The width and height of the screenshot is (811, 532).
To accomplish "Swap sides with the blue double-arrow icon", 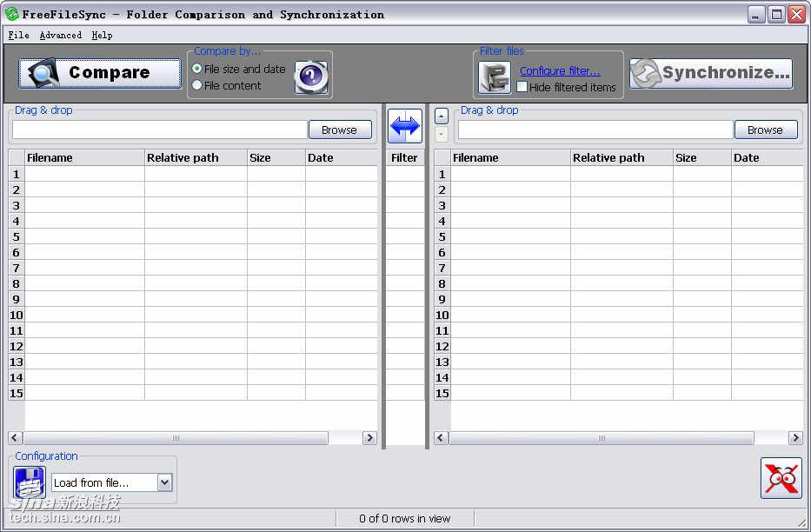I will point(405,126).
